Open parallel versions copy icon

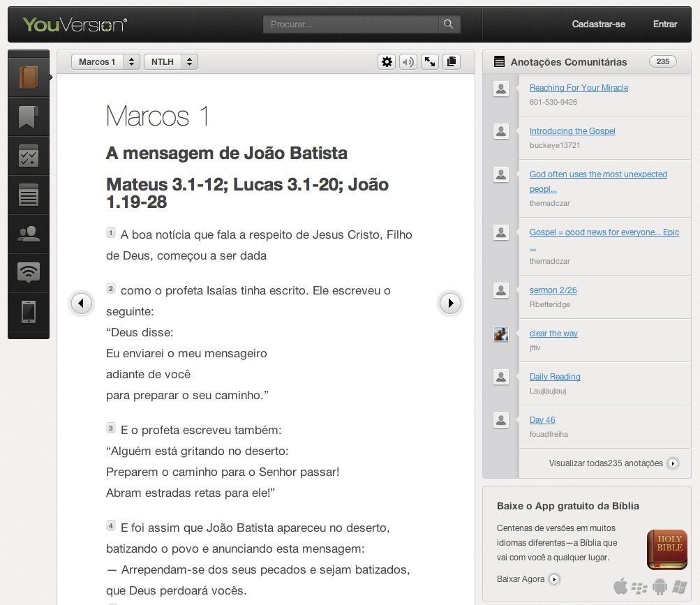(452, 61)
